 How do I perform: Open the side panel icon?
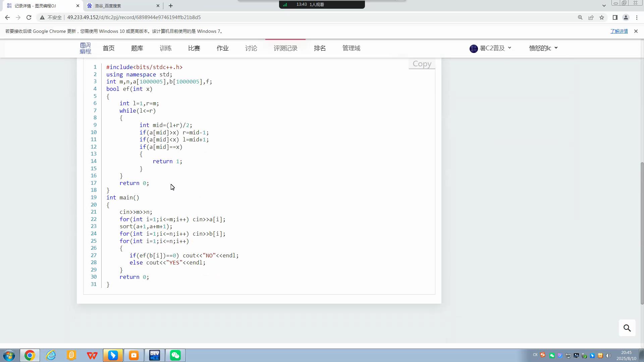pos(615,17)
